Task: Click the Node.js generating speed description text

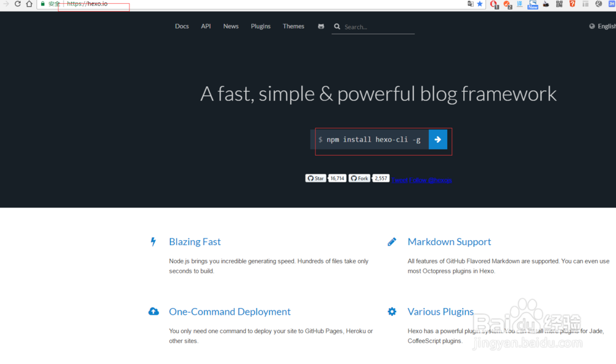Action: point(269,266)
